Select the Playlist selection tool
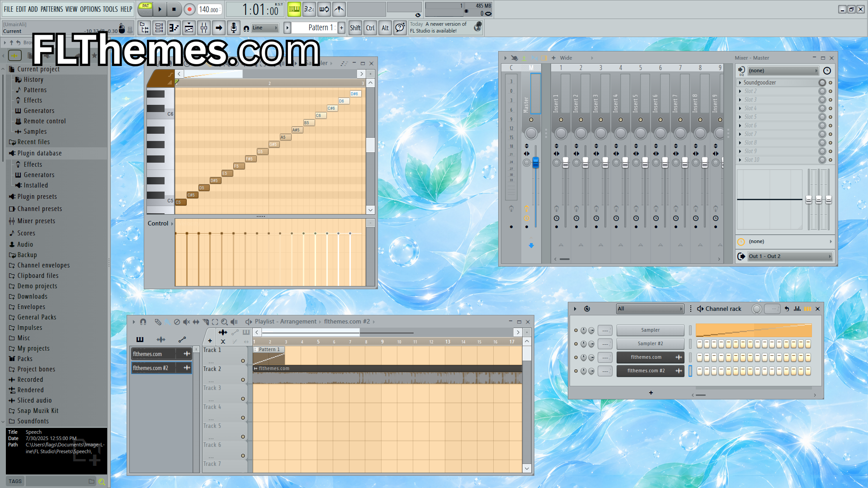The image size is (868, 488). [x=215, y=322]
